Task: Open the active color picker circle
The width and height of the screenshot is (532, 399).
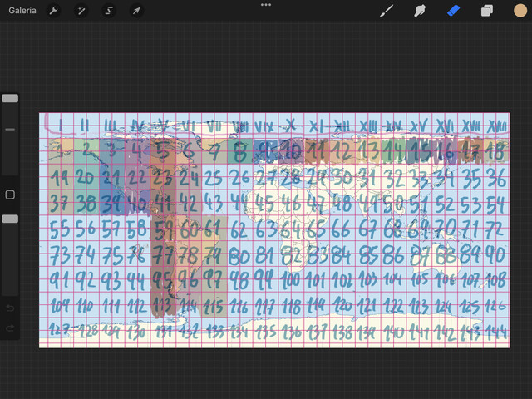Action: (520, 11)
